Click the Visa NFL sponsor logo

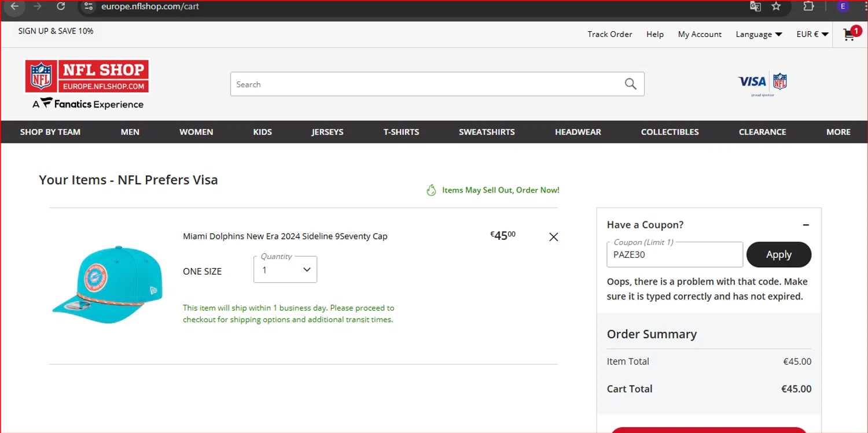[x=763, y=84]
